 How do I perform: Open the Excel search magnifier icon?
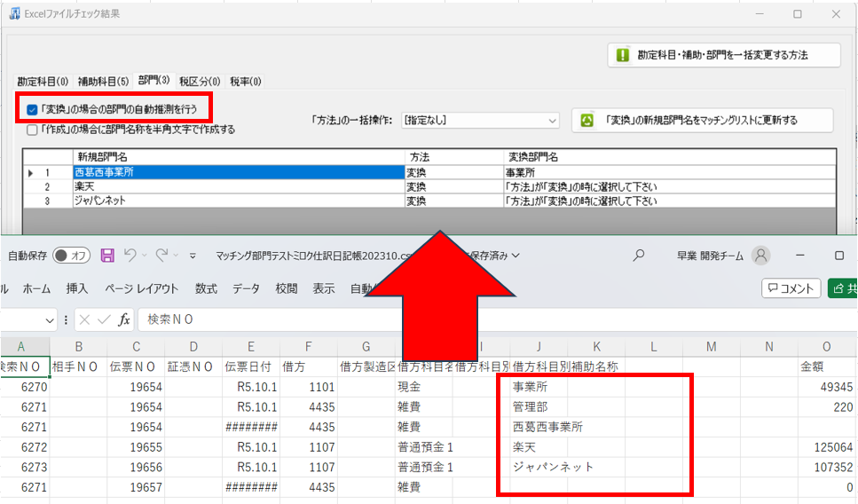(x=639, y=255)
